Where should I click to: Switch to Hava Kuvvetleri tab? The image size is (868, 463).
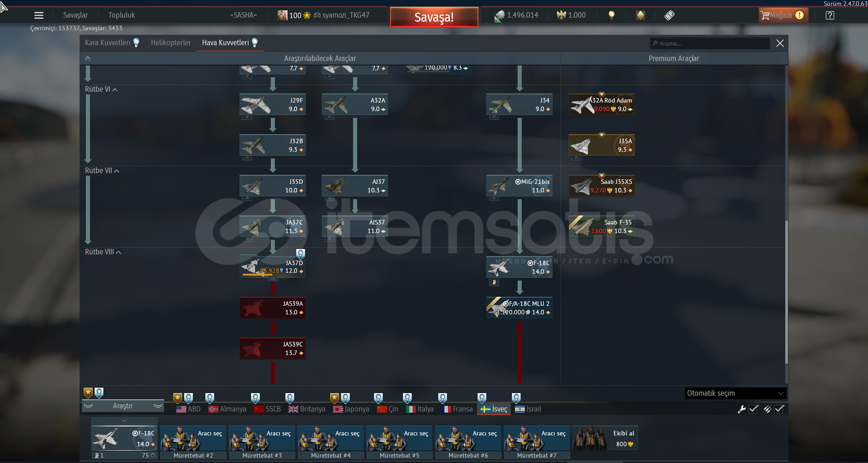230,43
